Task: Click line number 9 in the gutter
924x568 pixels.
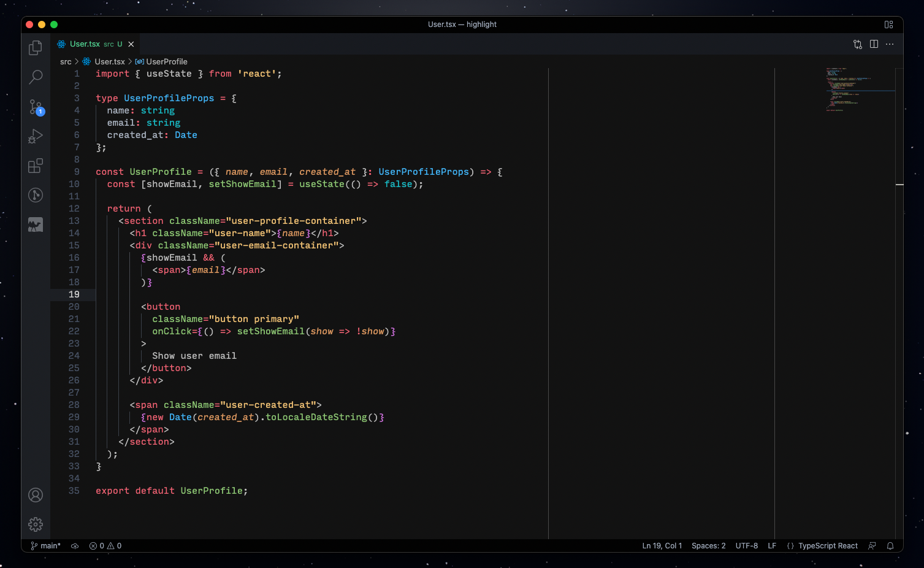Action: point(77,172)
